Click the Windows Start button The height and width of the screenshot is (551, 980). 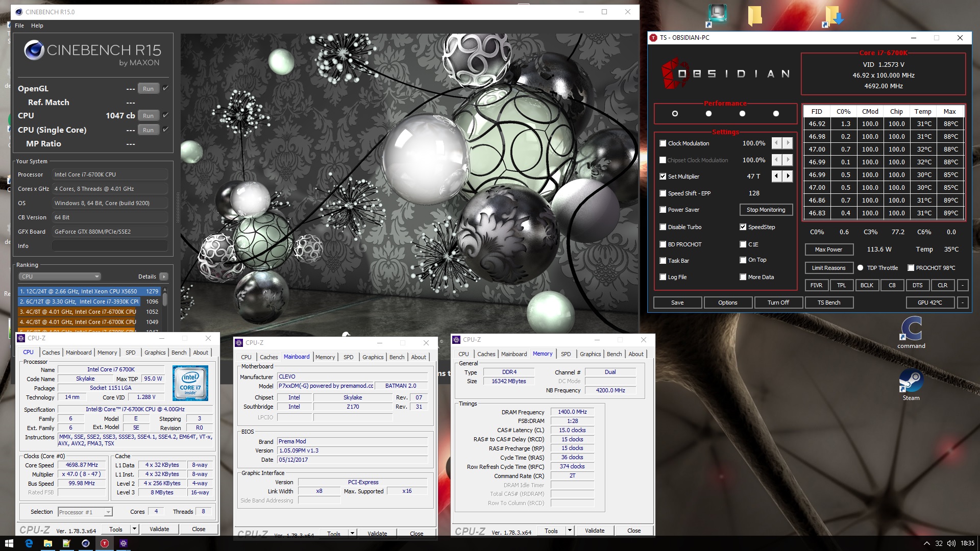[x=9, y=543]
